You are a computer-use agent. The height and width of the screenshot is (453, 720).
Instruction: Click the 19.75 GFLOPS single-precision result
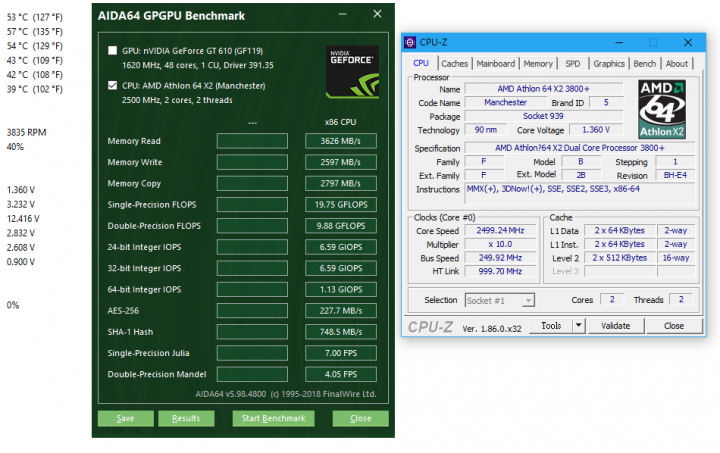tap(341, 205)
